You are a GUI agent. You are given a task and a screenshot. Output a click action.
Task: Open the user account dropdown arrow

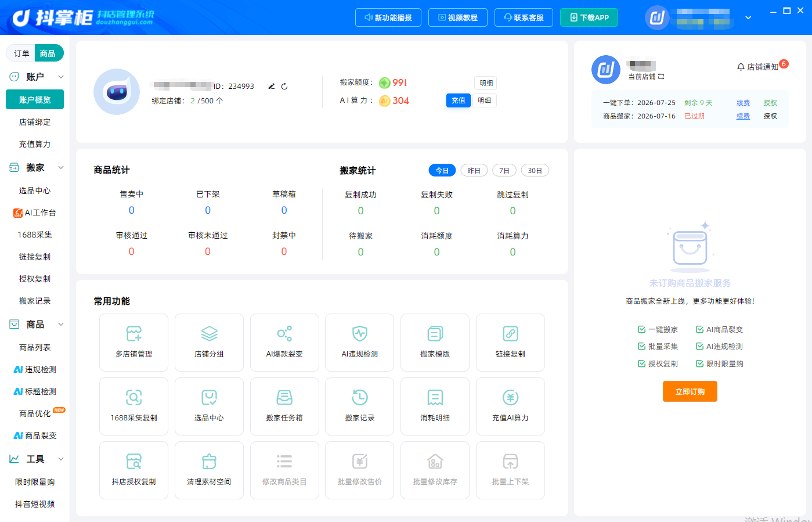point(748,17)
